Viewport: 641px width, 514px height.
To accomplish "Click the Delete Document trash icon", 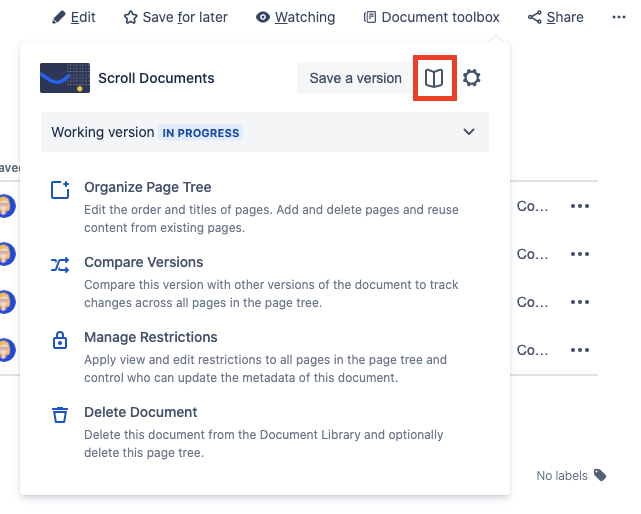I will pyautogui.click(x=60, y=415).
